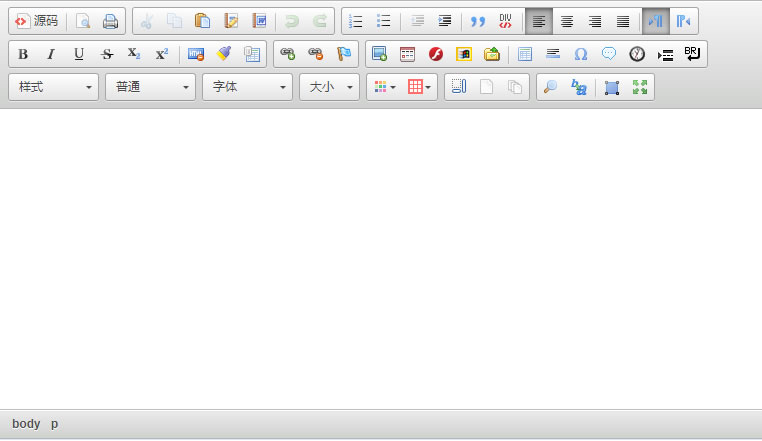Click the insert link icon
This screenshot has height=441, width=762.
288,54
